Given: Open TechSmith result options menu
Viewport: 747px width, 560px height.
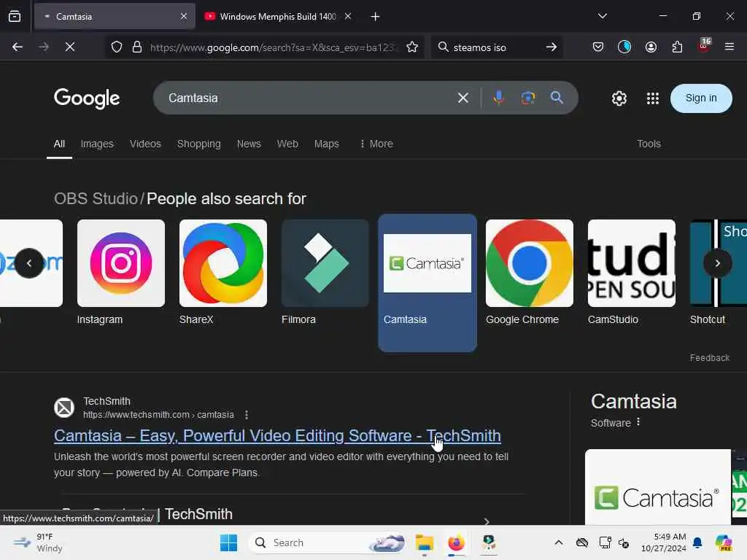Looking at the screenshot, I should pyautogui.click(x=247, y=415).
